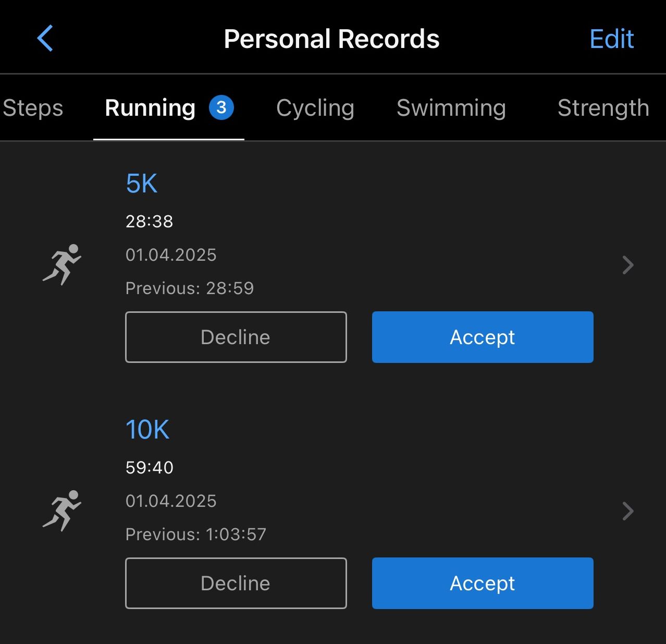Switch to the Cycling tab
Screen dimensions: 666x644
coord(315,108)
